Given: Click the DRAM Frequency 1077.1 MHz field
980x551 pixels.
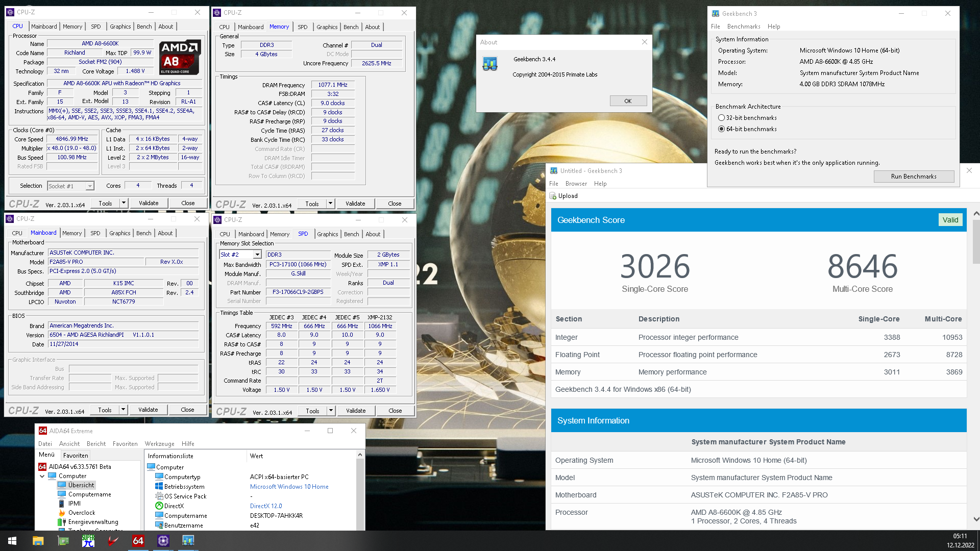Looking at the screenshot, I should (x=333, y=85).
